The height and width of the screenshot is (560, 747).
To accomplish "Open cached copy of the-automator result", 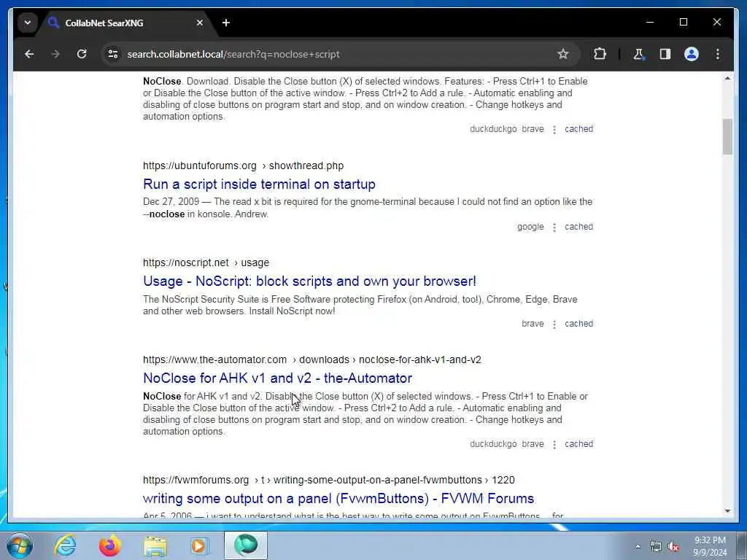I will tap(578, 444).
